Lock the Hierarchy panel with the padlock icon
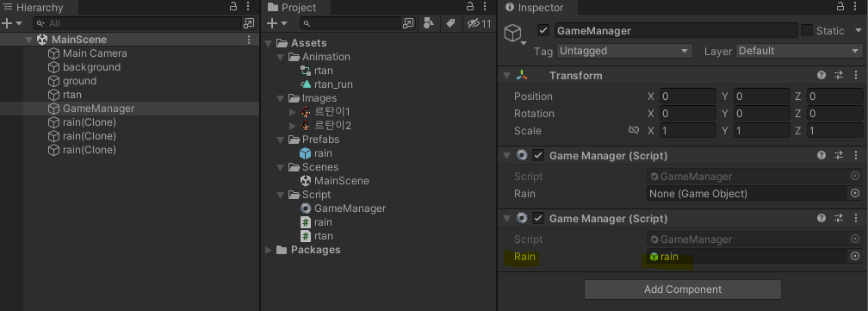The width and height of the screenshot is (868, 311). pyautogui.click(x=233, y=7)
